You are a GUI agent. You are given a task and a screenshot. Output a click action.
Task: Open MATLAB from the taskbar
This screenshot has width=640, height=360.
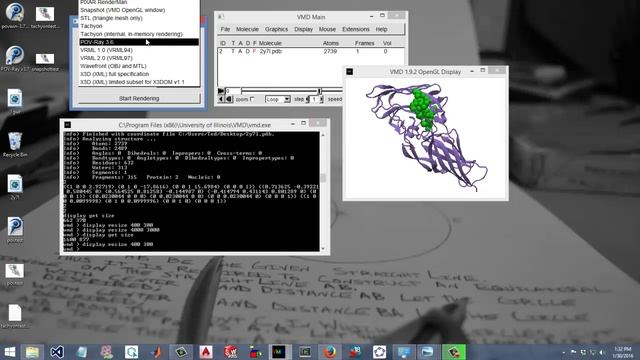point(156,352)
